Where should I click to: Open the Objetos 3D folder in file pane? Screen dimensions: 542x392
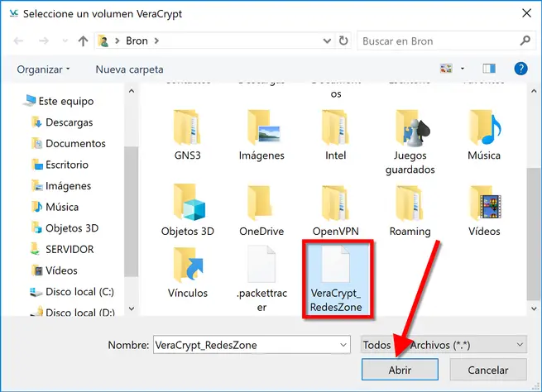(x=187, y=210)
